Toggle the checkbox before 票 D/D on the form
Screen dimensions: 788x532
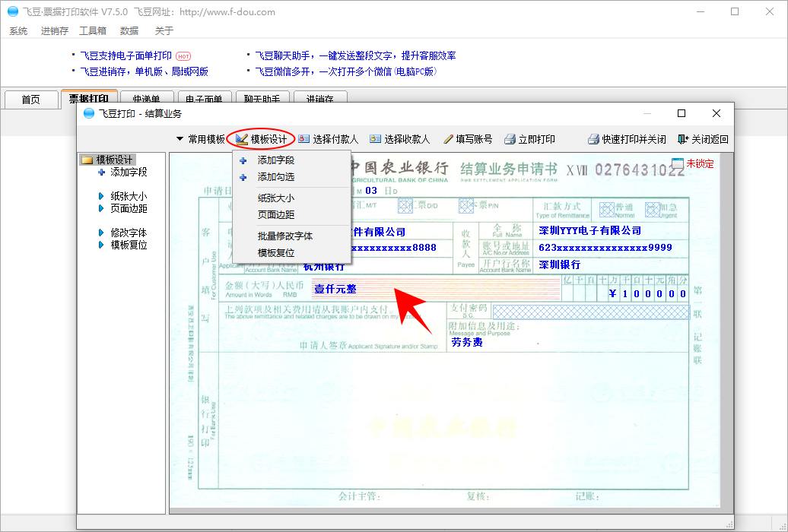(x=405, y=205)
